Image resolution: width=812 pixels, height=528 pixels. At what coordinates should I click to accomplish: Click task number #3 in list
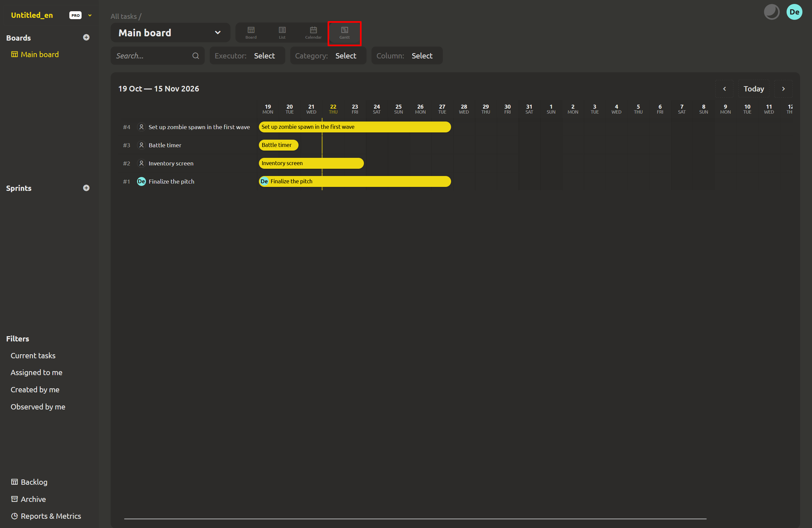pos(126,145)
